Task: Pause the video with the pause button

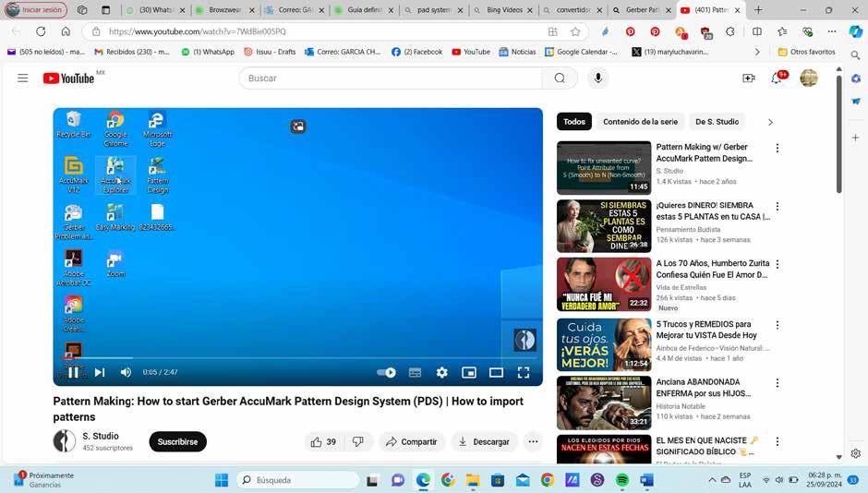Action: click(x=73, y=372)
